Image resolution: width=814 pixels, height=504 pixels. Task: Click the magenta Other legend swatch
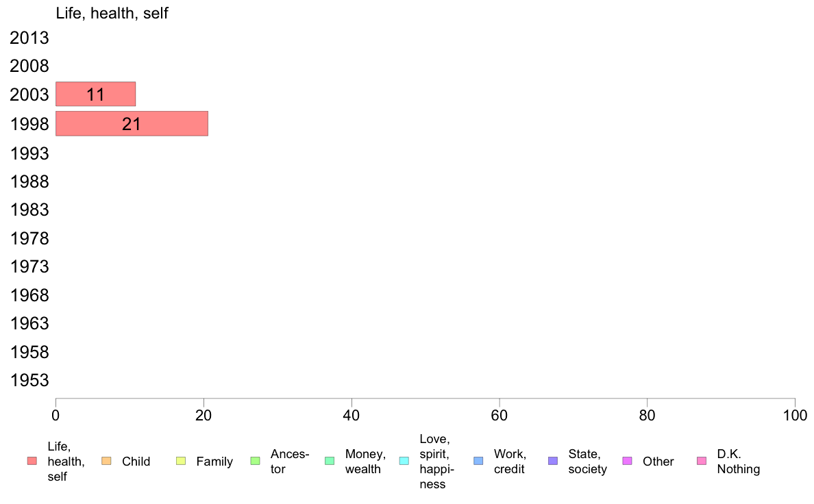click(627, 461)
